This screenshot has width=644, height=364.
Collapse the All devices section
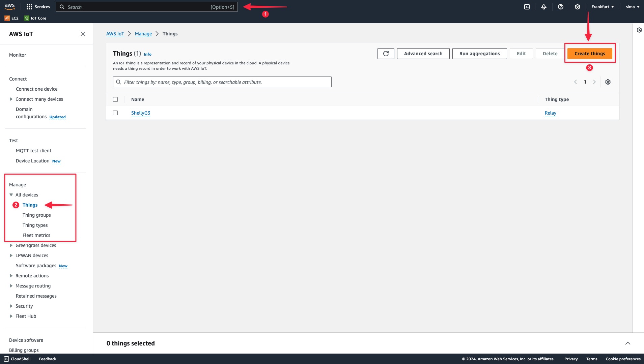pos(11,195)
